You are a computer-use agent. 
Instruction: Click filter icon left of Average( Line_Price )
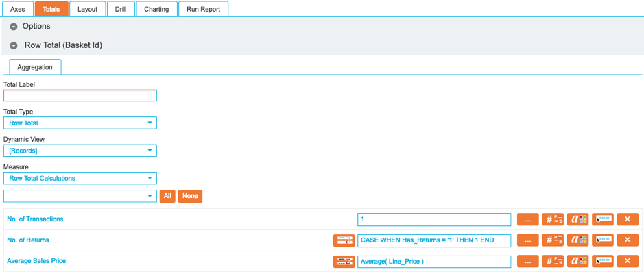[344, 262]
